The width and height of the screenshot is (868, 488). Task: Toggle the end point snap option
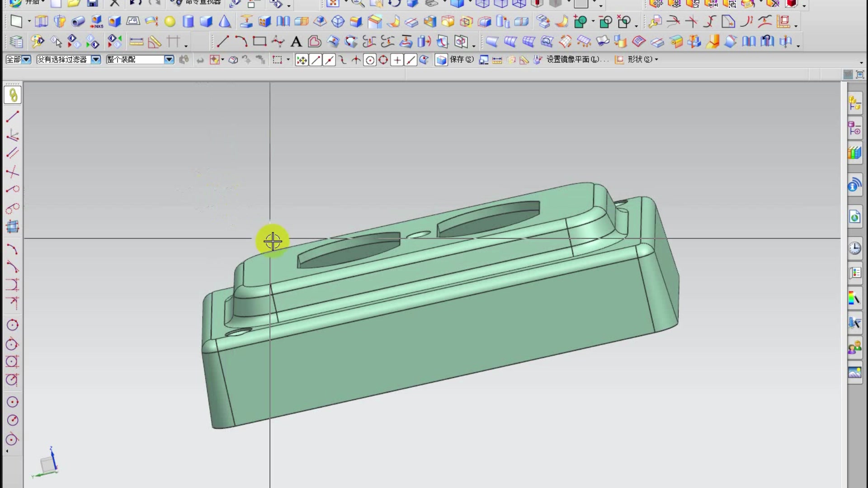(316, 60)
